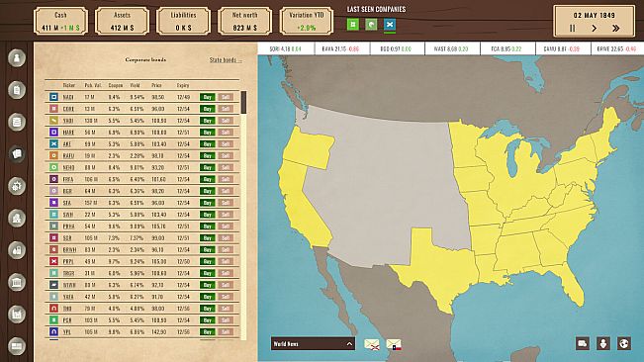Click the bonds list scrollbar
644x362 pixels.
click(244, 102)
